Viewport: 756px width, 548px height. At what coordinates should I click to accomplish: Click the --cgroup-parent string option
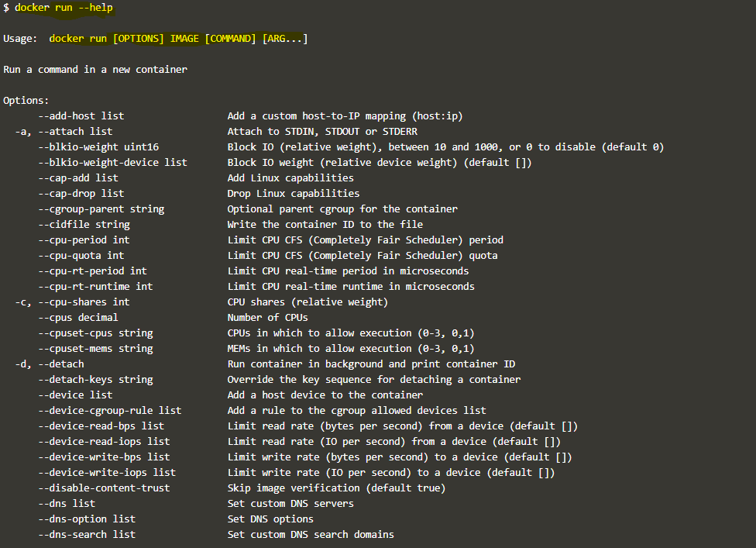coord(101,209)
